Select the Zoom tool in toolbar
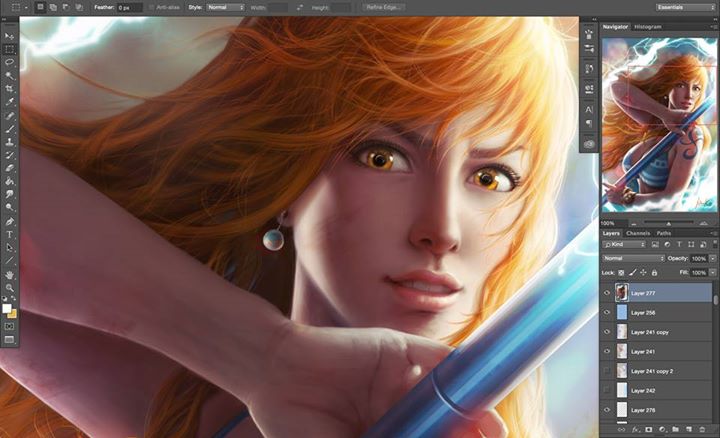Image resolution: width=720 pixels, height=438 pixels. [x=10, y=287]
